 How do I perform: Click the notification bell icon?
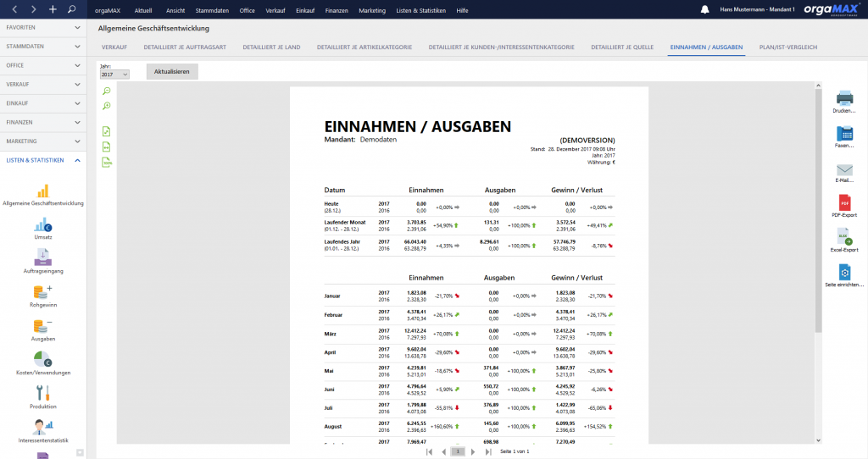[704, 9]
